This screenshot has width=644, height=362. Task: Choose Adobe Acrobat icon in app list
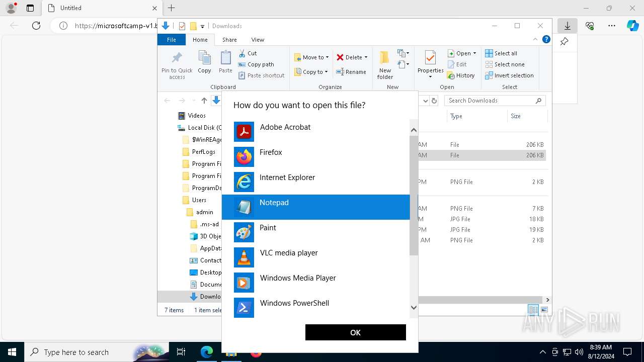(x=244, y=132)
